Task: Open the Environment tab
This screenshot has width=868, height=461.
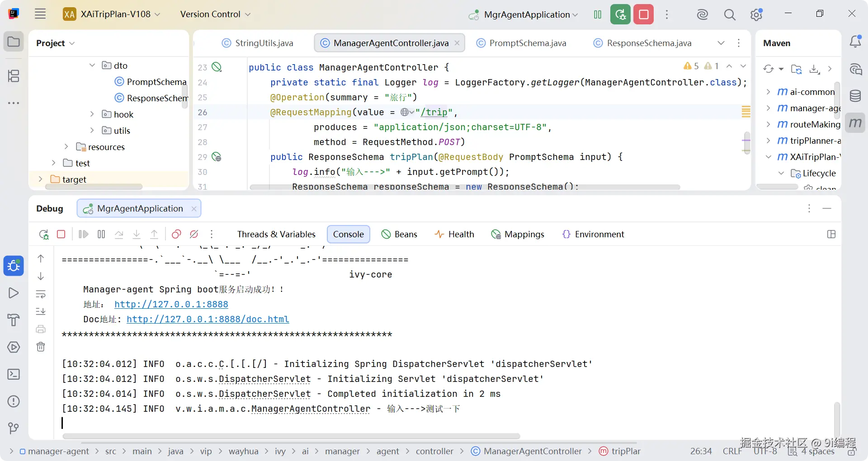Action: click(x=593, y=234)
